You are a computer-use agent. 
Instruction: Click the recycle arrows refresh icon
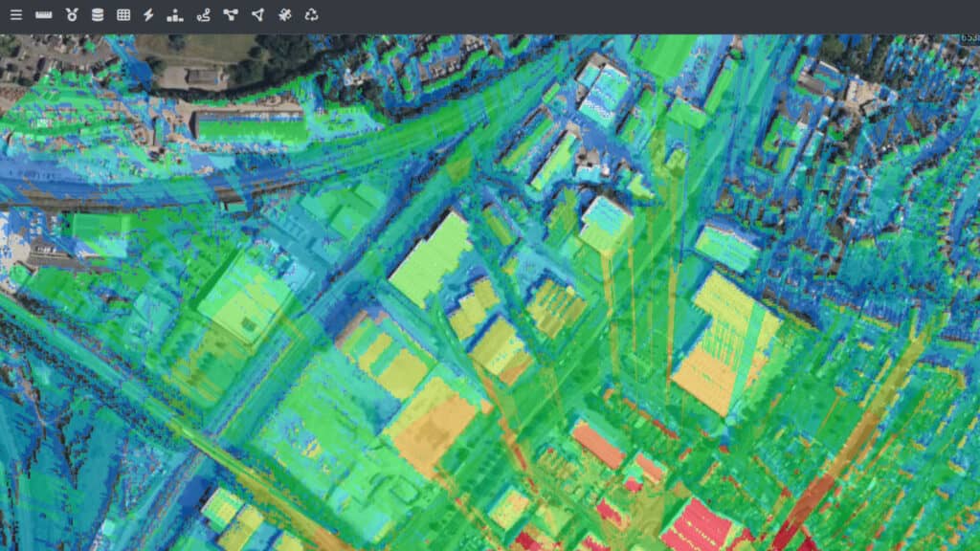point(311,15)
